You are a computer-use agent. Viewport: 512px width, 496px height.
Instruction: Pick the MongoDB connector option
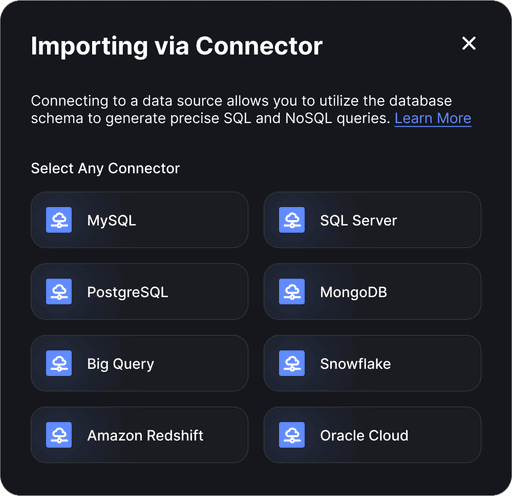coord(372,292)
